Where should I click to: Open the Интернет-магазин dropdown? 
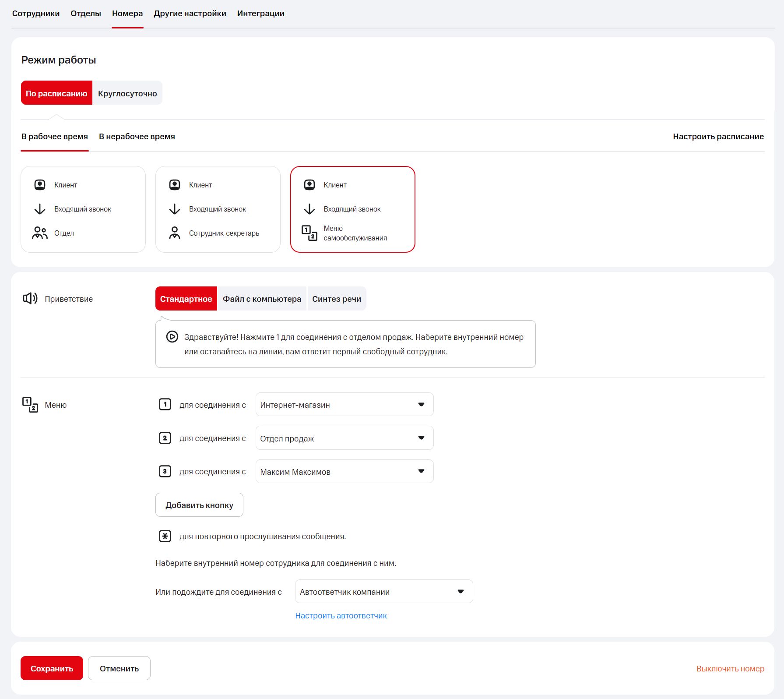click(x=345, y=405)
